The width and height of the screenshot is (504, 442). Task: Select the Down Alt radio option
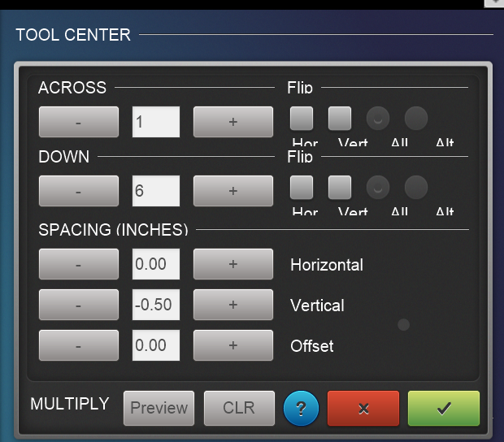pyautogui.click(x=416, y=187)
